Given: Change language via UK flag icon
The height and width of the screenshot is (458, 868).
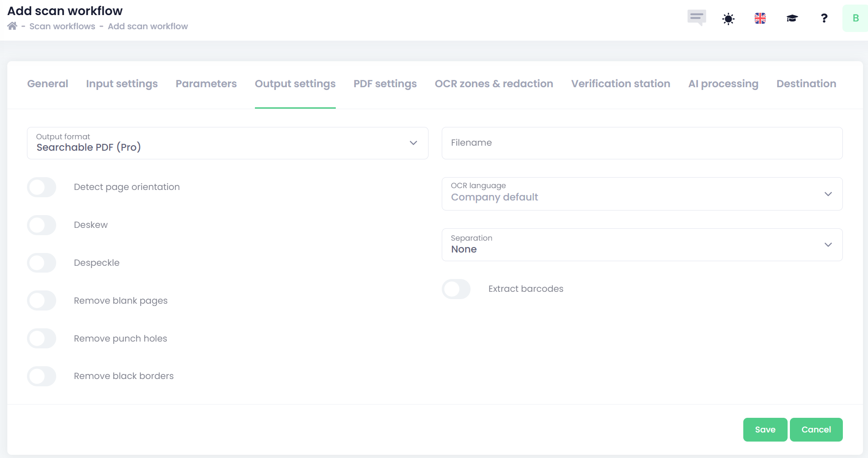Looking at the screenshot, I should (760, 18).
